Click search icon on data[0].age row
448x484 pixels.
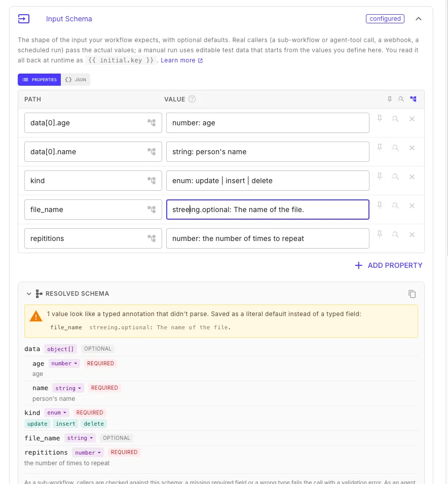[395, 119]
